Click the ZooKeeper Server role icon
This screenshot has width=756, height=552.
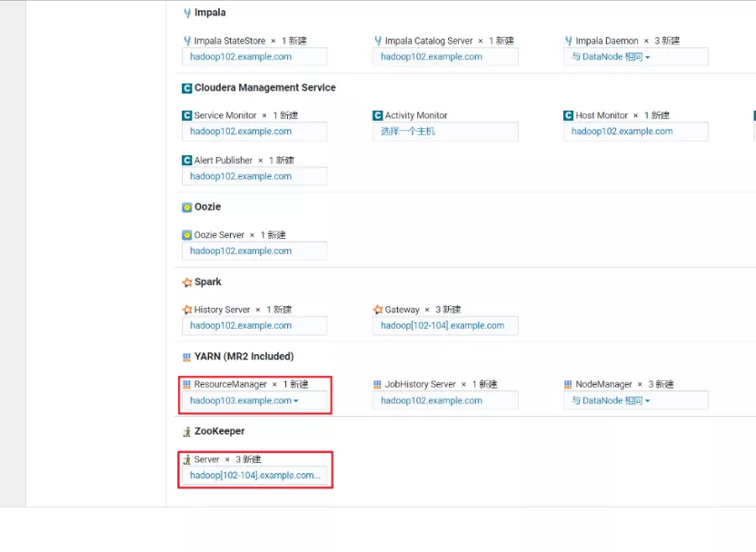coord(187,459)
